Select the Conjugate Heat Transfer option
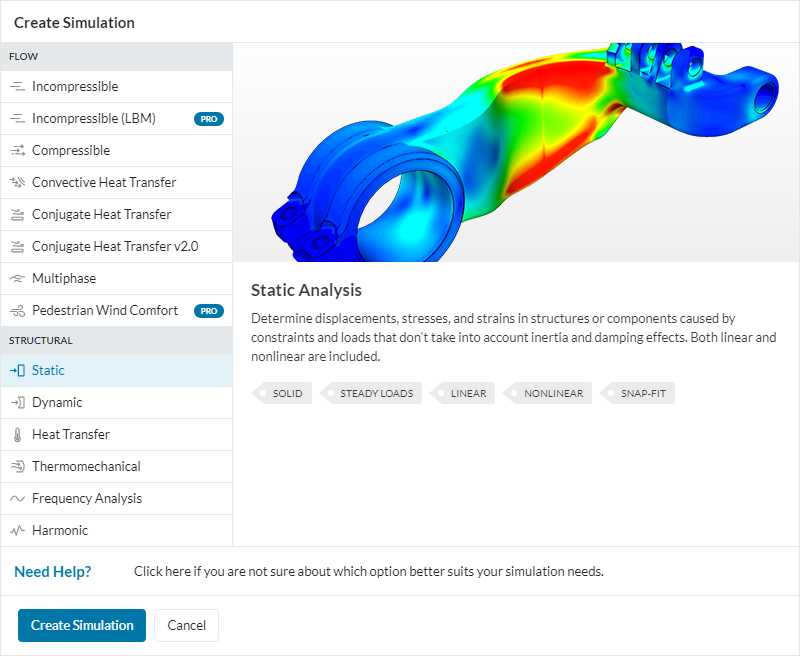 pos(101,215)
